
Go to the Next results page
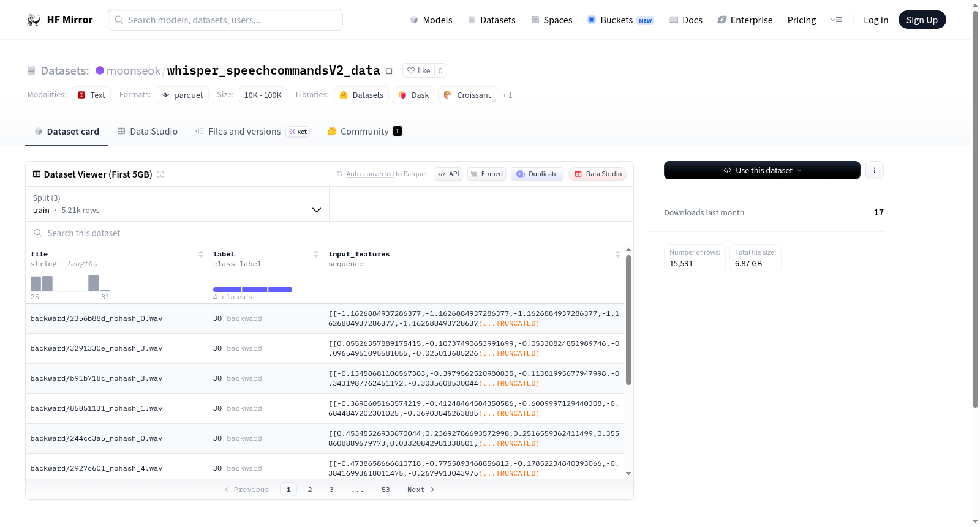[421, 490]
